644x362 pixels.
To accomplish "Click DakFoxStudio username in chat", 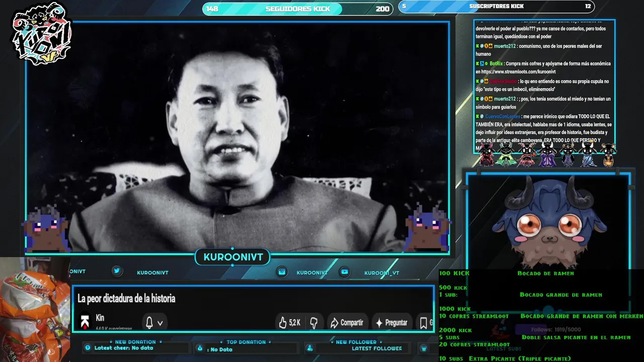I will pyautogui.click(x=503, y=81).
